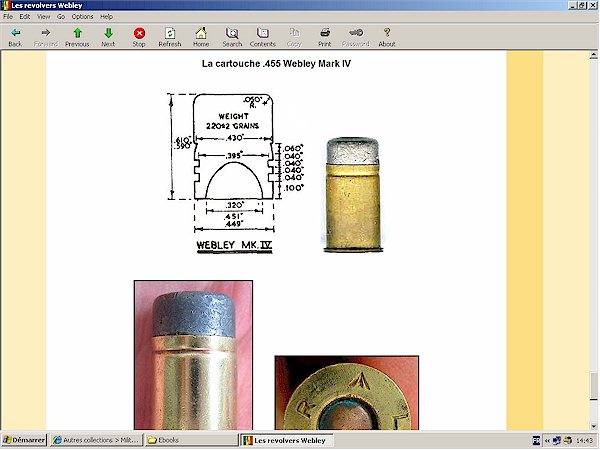Click the Webley MK IV bullet diagram
Viewport: 600px width, 450px height.
click(x=235, y=173)
